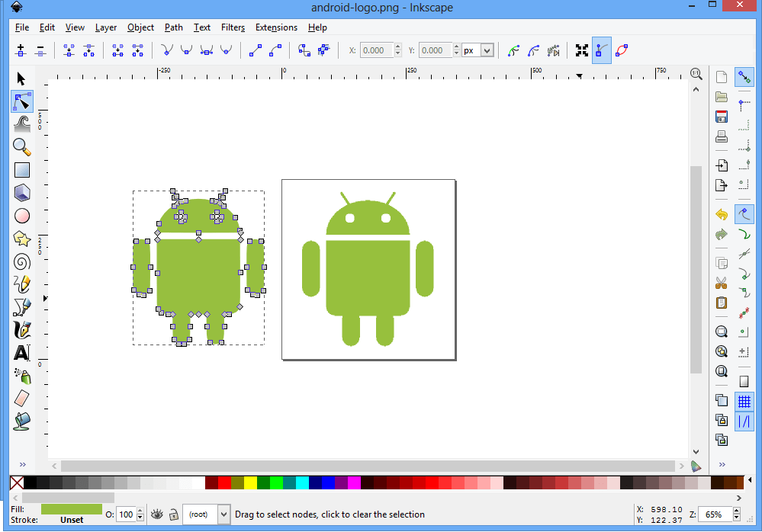Open palette menu arrow at right
Screen dimensions: 762x532
pos(749,481)
